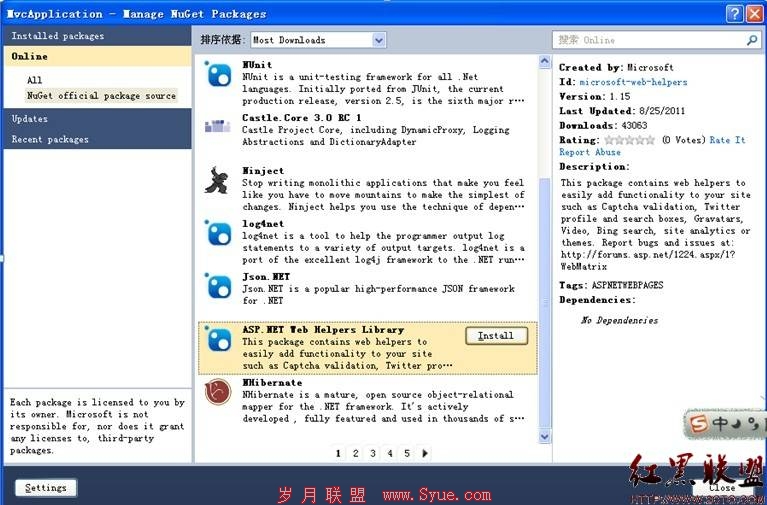Select the Ninject package title
The height and width of the screenshot is (505, 767).
263,171
